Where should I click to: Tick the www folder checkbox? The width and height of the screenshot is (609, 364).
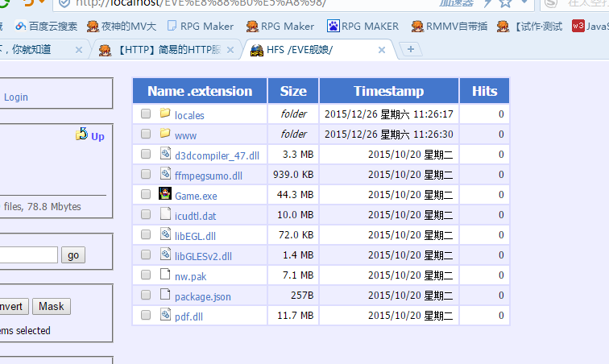click(146, 134)
